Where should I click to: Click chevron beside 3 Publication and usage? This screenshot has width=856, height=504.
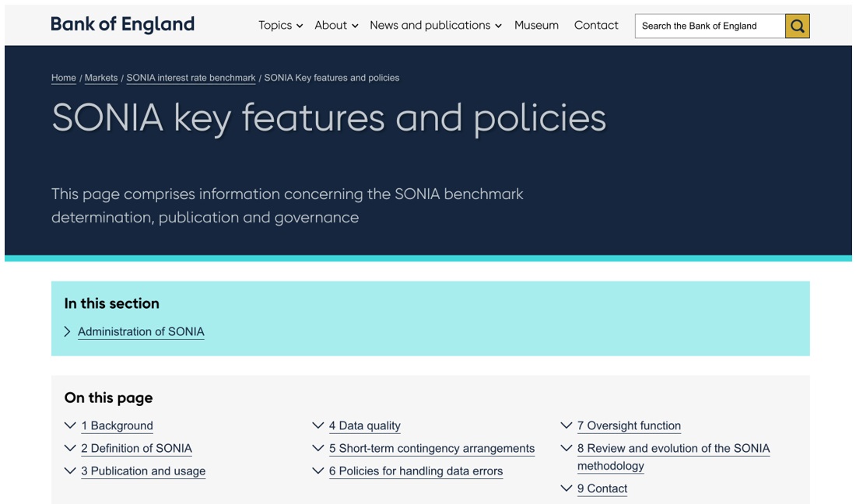70,471
